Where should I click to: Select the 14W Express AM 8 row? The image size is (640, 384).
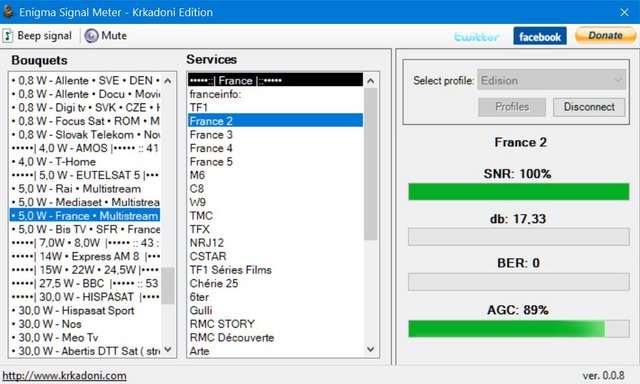coord(85,256)
